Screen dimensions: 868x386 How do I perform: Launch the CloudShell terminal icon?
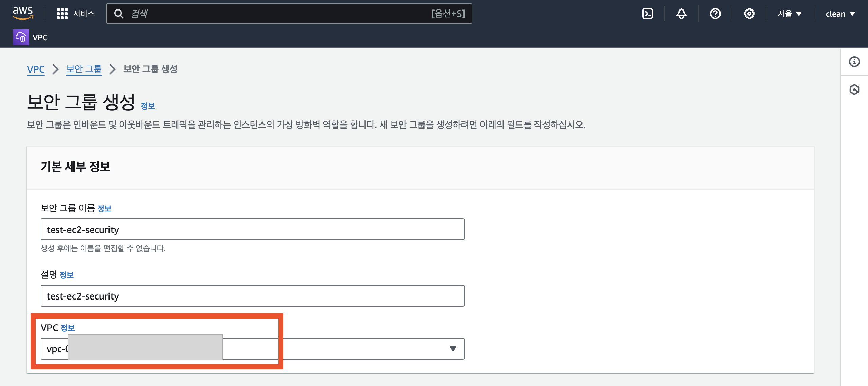tap(647, 14)
